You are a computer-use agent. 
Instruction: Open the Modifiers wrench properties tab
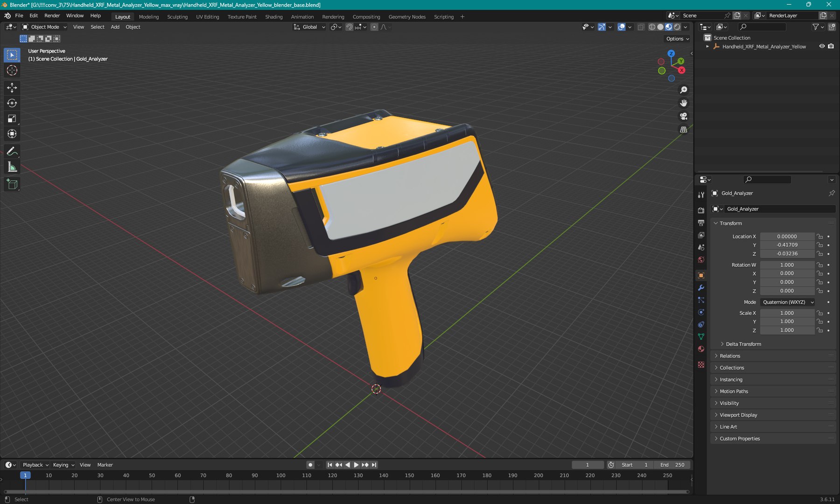pos(701,288)
